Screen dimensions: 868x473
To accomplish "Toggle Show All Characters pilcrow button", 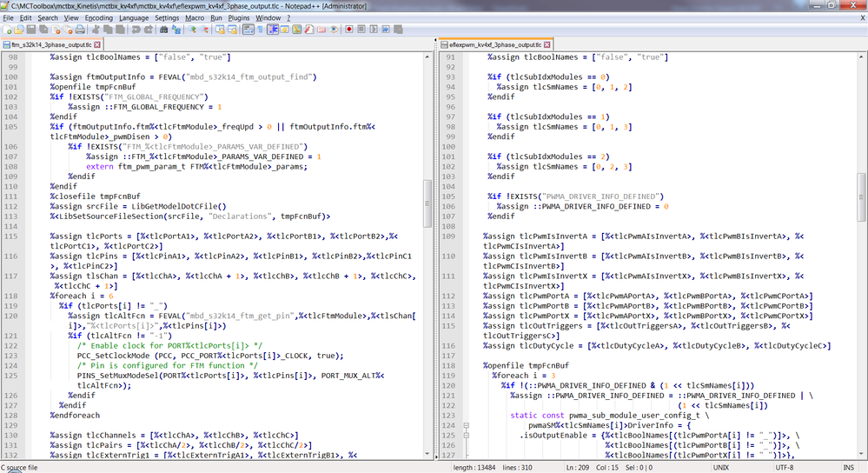I will click(x=260, y=29).
